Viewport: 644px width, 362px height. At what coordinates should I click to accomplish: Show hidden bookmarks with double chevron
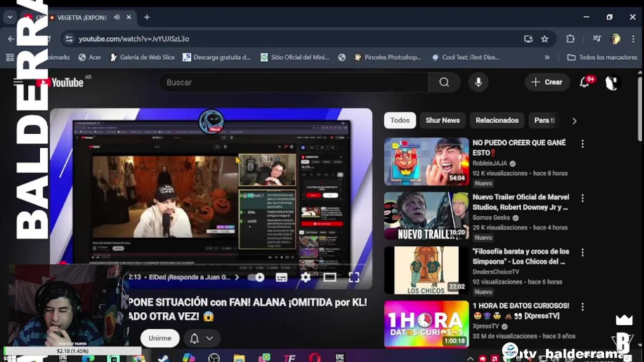[547, 57]
